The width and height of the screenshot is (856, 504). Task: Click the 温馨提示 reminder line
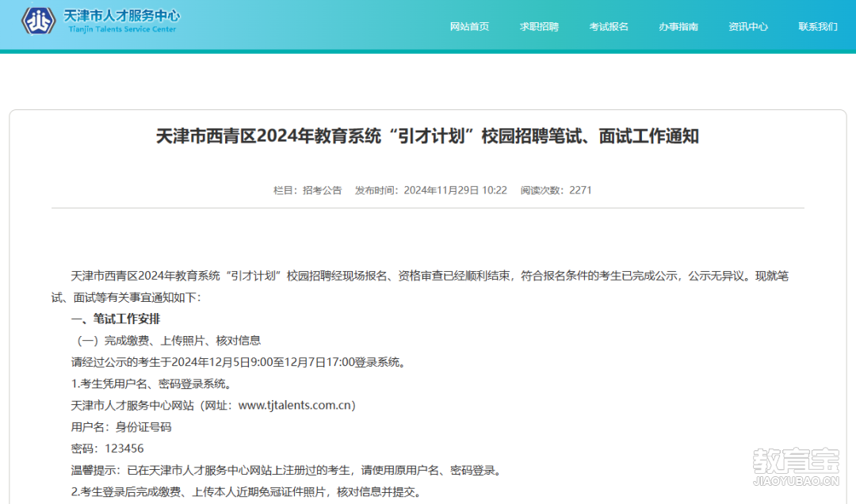click(x=289, y=470)
